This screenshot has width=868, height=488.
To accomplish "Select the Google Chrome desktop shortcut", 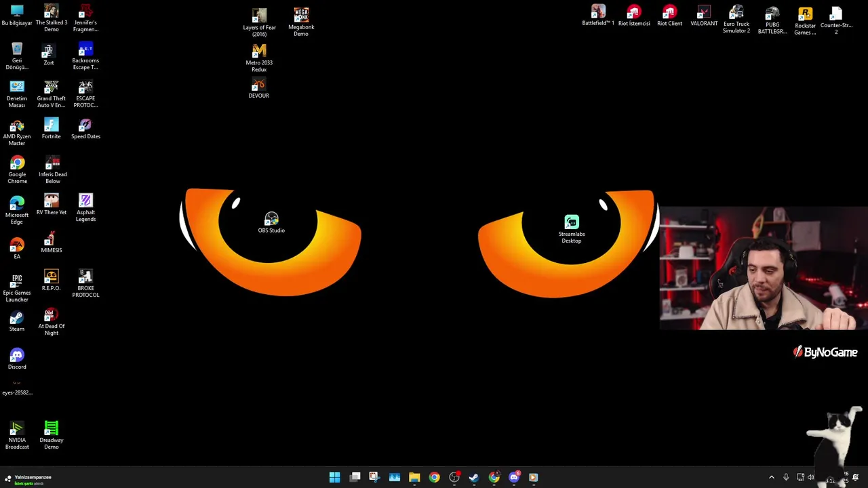I will pyautogui.click(x=17, y=170).
